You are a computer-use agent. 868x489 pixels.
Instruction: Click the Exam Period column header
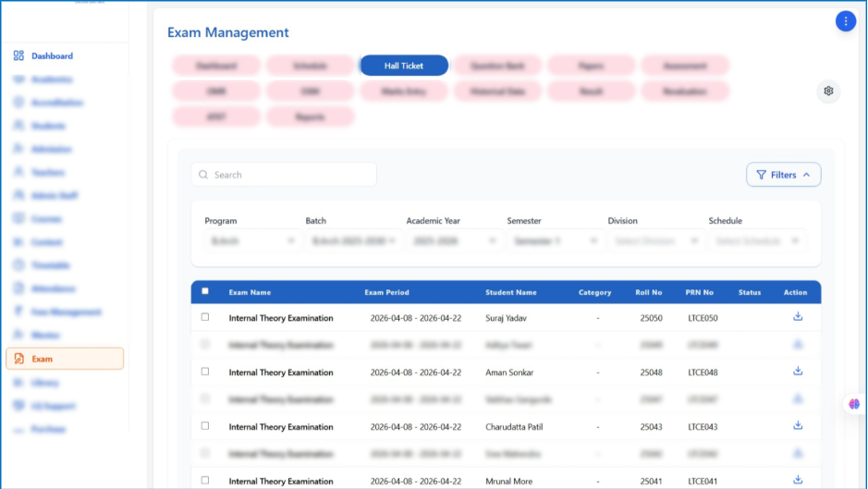point(386,292)
